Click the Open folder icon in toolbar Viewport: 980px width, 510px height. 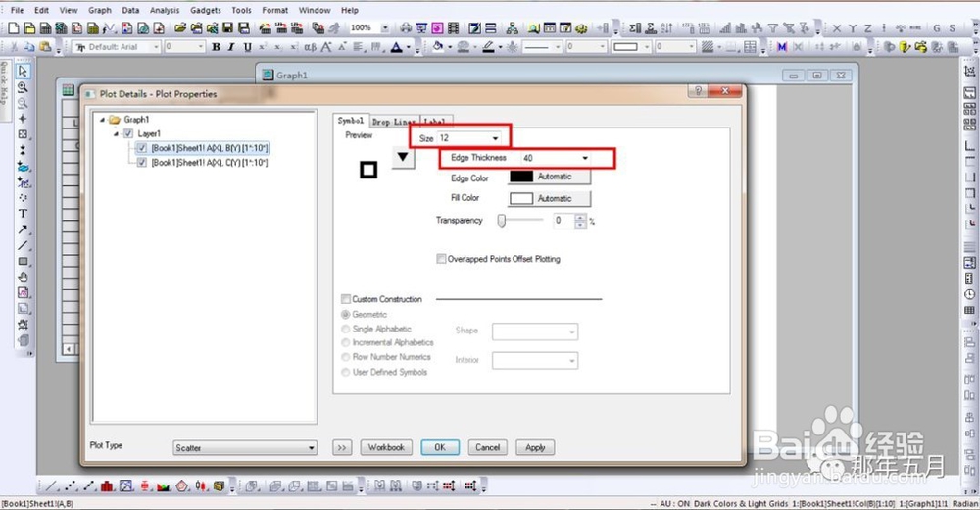click(180, 27)
